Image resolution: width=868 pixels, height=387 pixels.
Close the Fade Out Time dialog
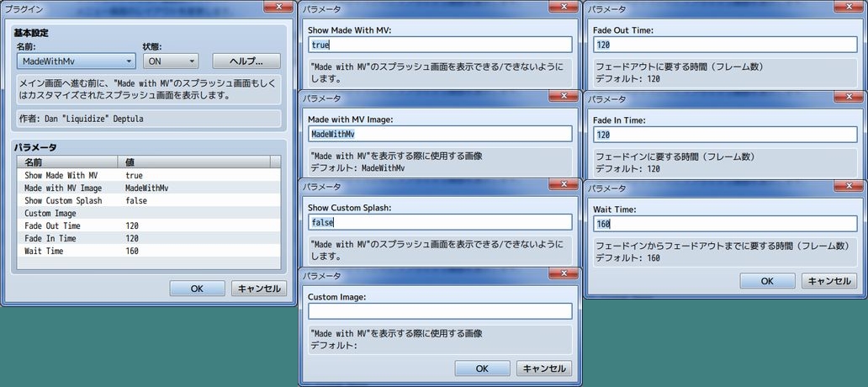click(x=849, y=7)
